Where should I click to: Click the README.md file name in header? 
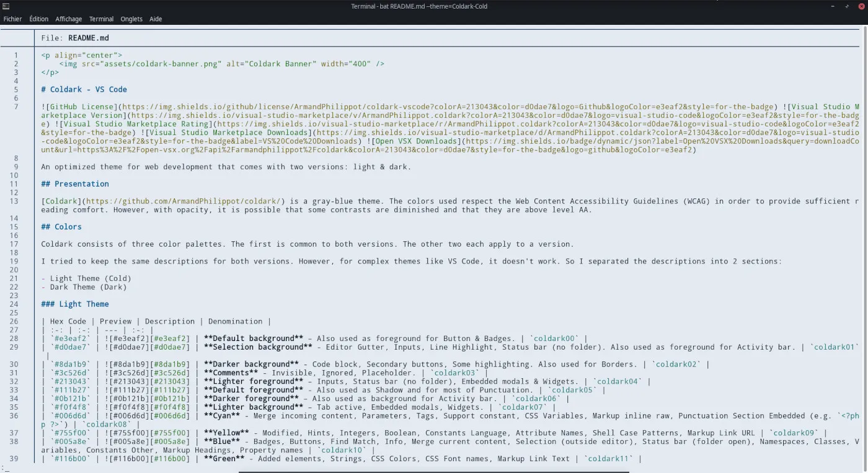click(88, 38)
